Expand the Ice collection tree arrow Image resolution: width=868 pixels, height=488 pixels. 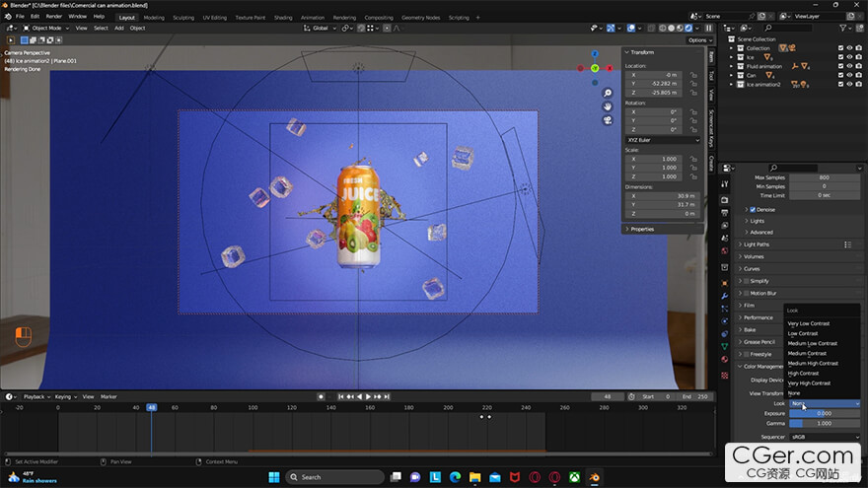point(731,57)
